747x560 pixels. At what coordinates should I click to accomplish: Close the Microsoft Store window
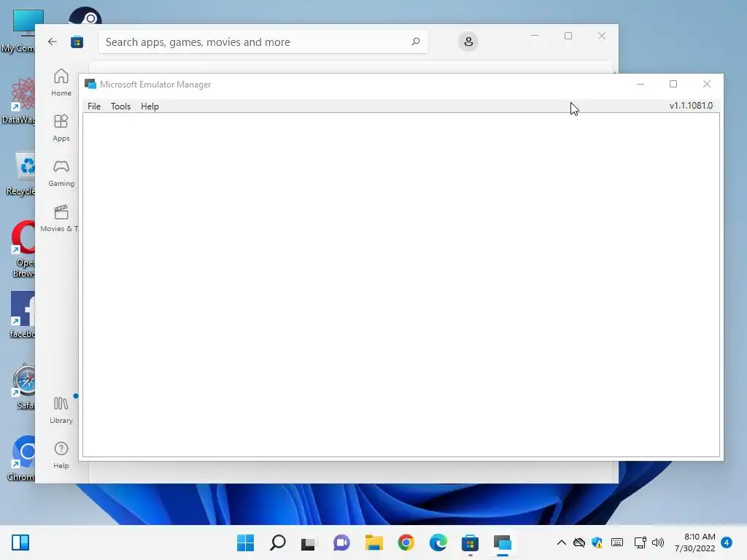(602, 36)
